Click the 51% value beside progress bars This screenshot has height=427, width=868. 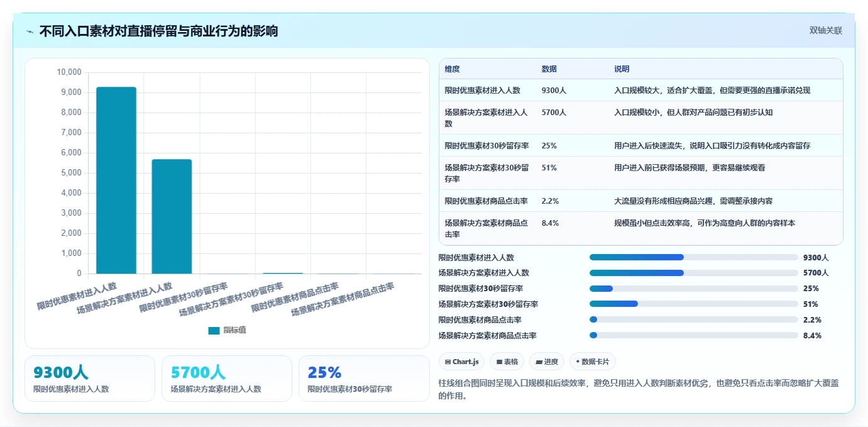(811, 304)
